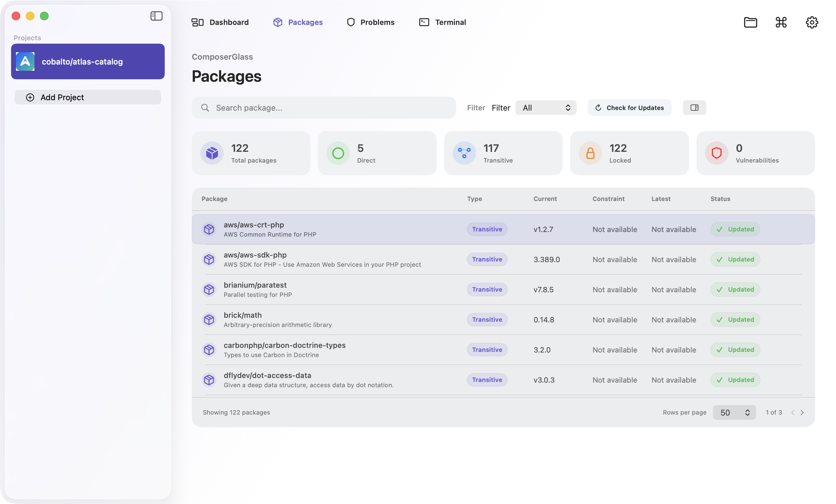This screenshot has width=836, height=504.
Task: Select the aws/aws-sdk-php package name
Action: [255, 255]
